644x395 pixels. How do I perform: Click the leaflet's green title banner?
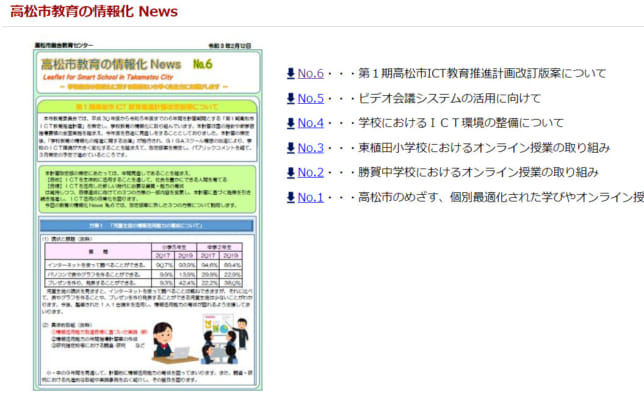148,72
